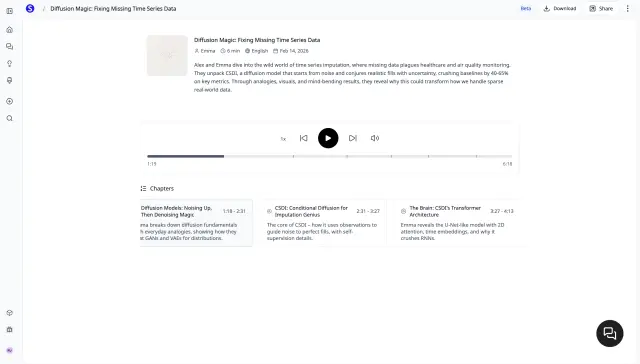Viewport: 640px width, 364px height.
Task: Click breadcrumb title Diffusion Magic
Action: point(113,9)
